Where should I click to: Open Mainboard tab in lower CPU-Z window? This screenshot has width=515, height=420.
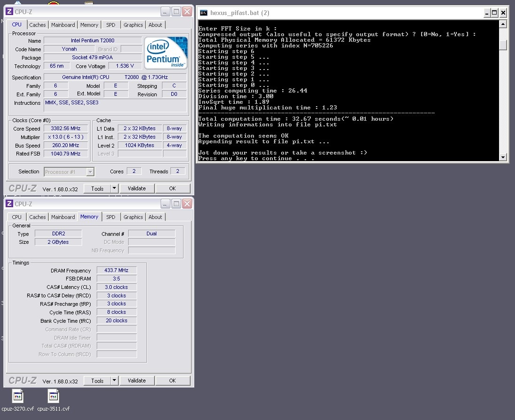(x=63, y=217)
